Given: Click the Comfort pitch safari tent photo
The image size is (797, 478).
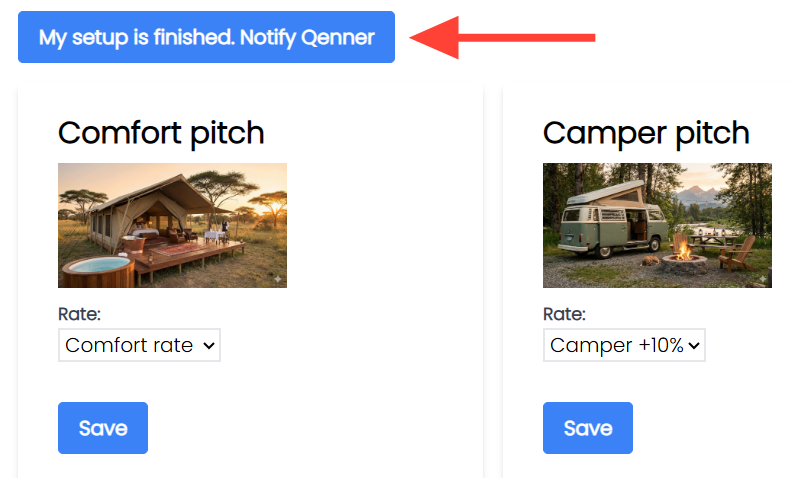Looking at the screenshot, I should coord(172,225).
